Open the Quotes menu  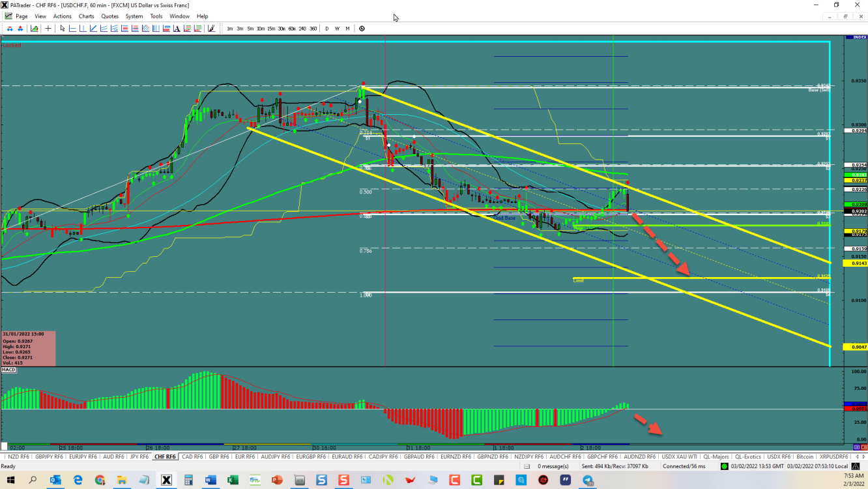[109, 16]
